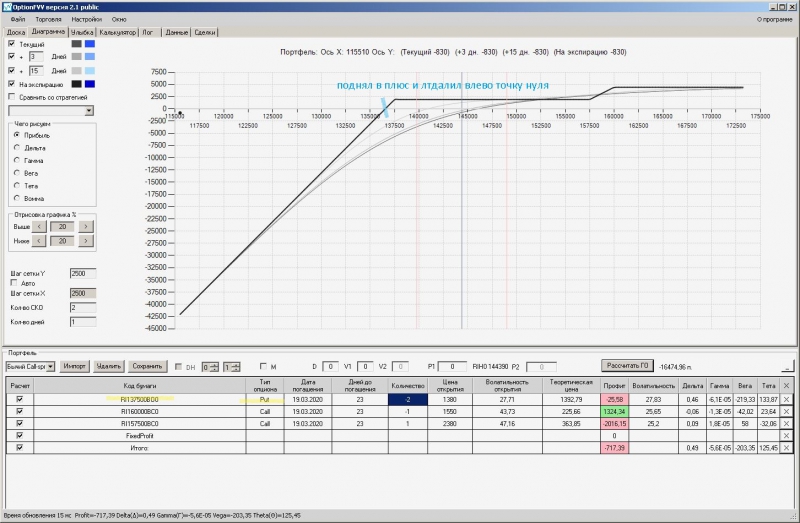Uncheck Расчет for the FixedProfit row

(20, 435)
